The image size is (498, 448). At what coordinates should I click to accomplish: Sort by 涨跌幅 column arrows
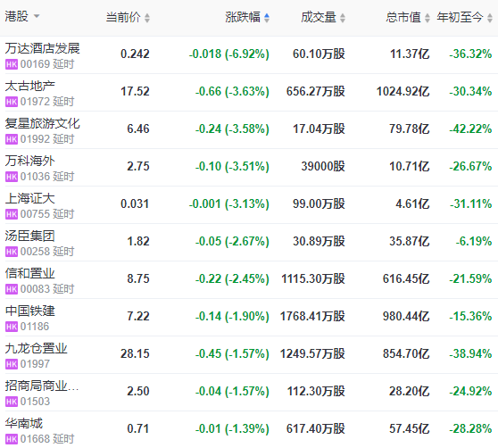point(267,18)
